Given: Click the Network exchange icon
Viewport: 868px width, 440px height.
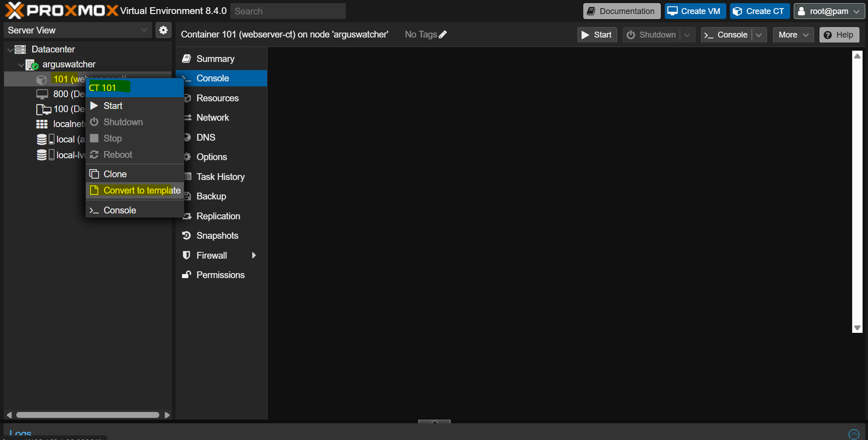Looking at the screenshot, I should (188, 118).
